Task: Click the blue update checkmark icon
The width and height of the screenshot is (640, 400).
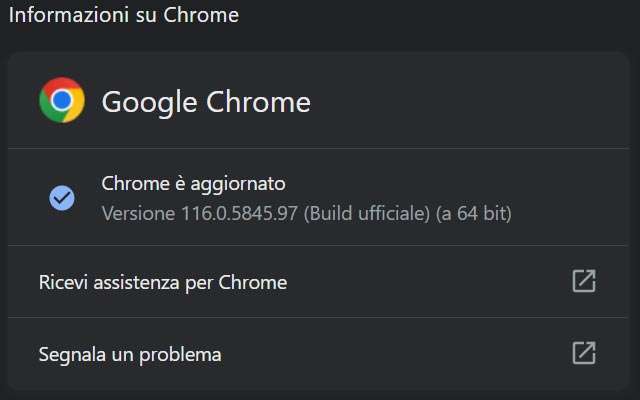Action: pos(62,198)
